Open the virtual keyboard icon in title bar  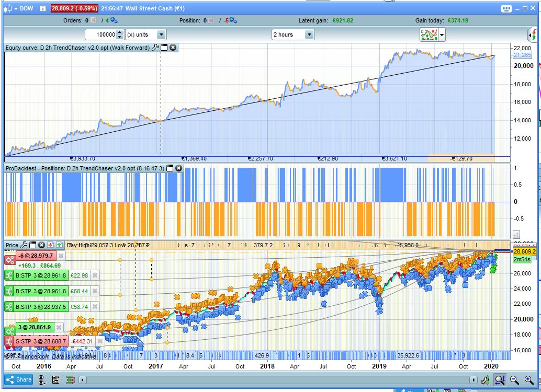pos(506,8)
